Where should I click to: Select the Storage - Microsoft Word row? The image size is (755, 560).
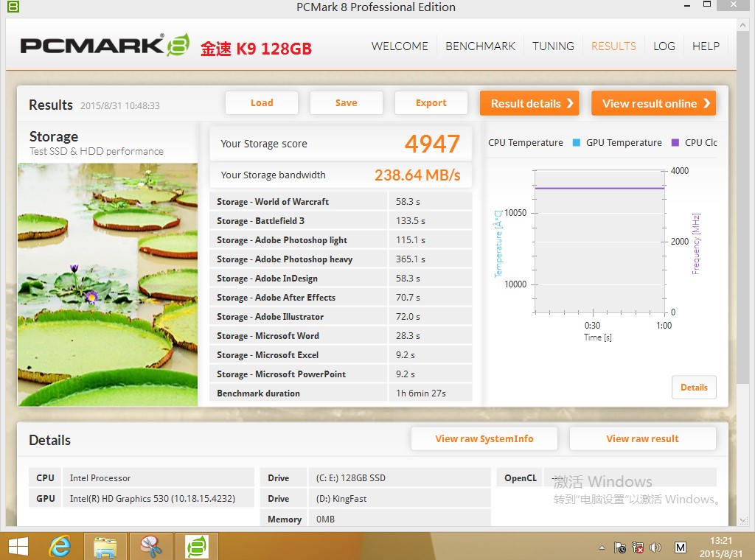(341, 336)
